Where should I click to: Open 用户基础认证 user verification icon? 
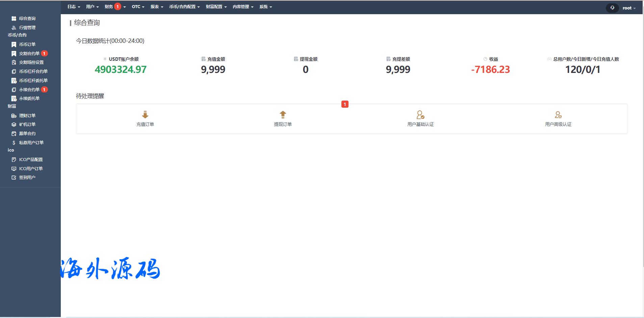[x=420, y=115]
